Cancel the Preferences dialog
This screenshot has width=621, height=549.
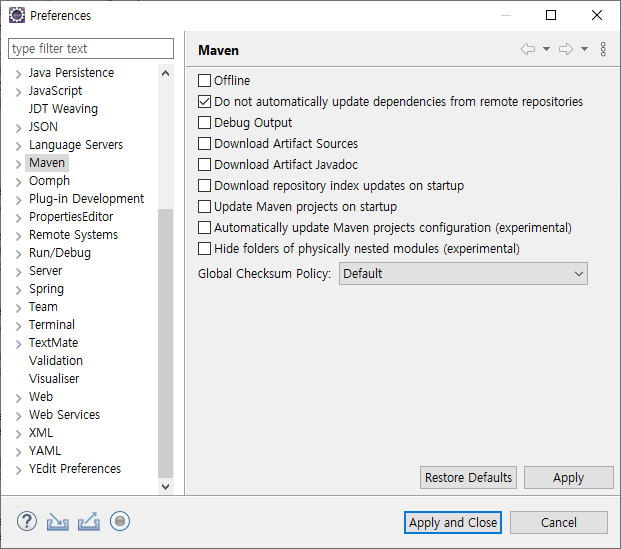559,522
